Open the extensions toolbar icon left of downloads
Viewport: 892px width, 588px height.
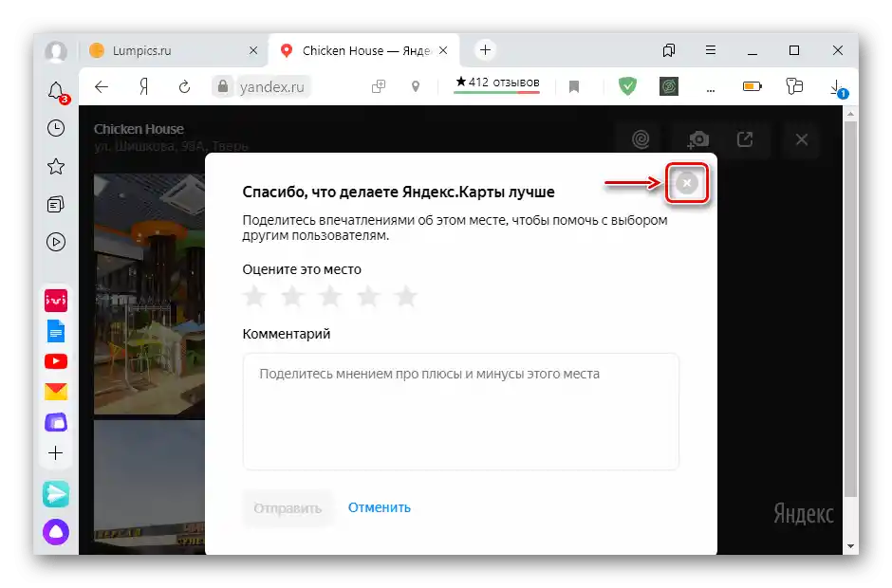(794, 86)
